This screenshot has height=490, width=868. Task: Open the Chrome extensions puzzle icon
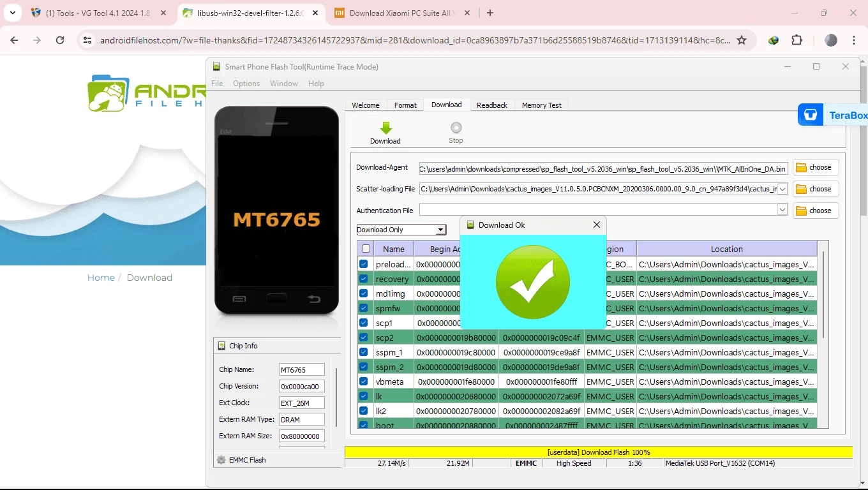click(797, 40)
